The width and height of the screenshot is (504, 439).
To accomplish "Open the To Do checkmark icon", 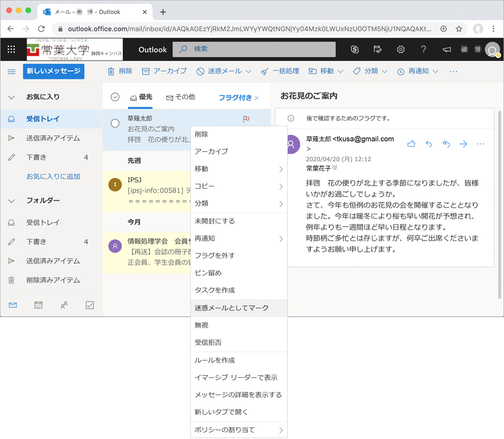I will (90, 305).
